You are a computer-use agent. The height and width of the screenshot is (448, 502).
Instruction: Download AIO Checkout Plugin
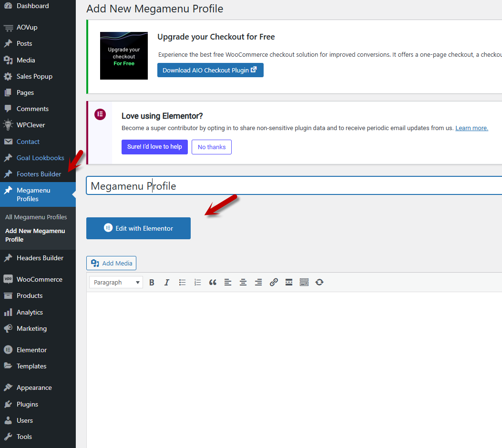click(x=210, y=70)
